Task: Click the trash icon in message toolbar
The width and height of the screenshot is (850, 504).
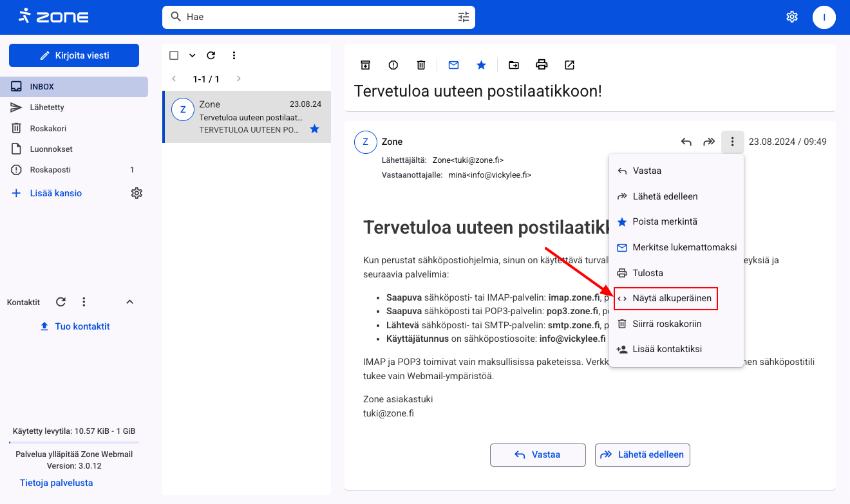Action: [421, 65]
